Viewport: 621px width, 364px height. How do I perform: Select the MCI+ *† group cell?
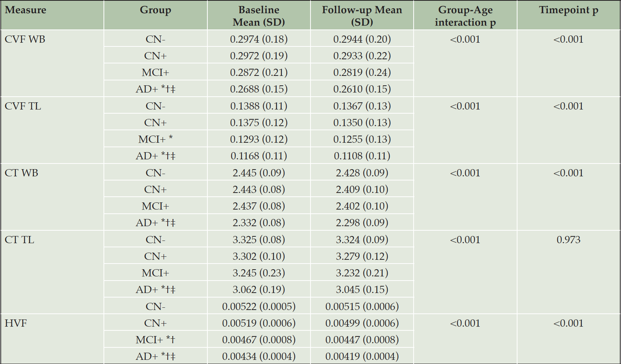[x=155, y=340]
